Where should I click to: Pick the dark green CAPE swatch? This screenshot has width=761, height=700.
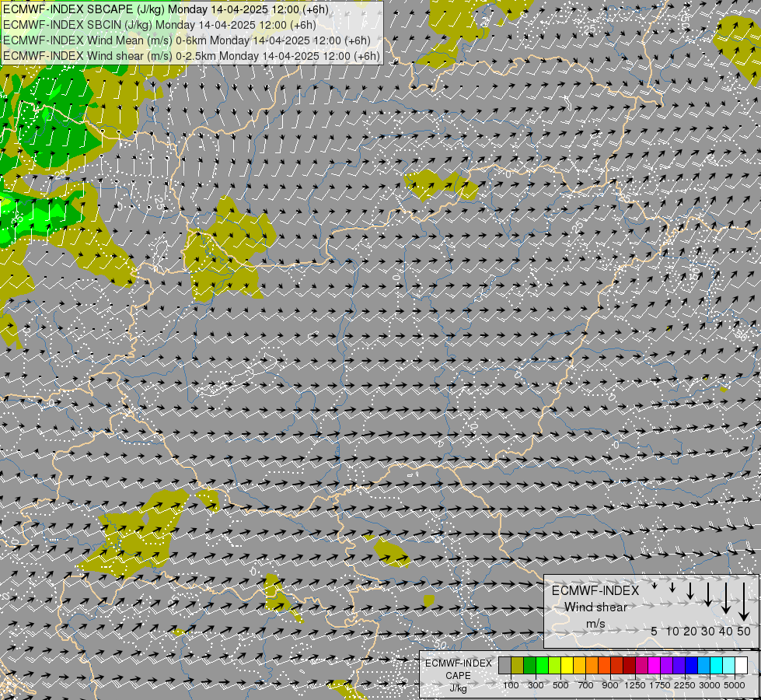coord(529,665)
